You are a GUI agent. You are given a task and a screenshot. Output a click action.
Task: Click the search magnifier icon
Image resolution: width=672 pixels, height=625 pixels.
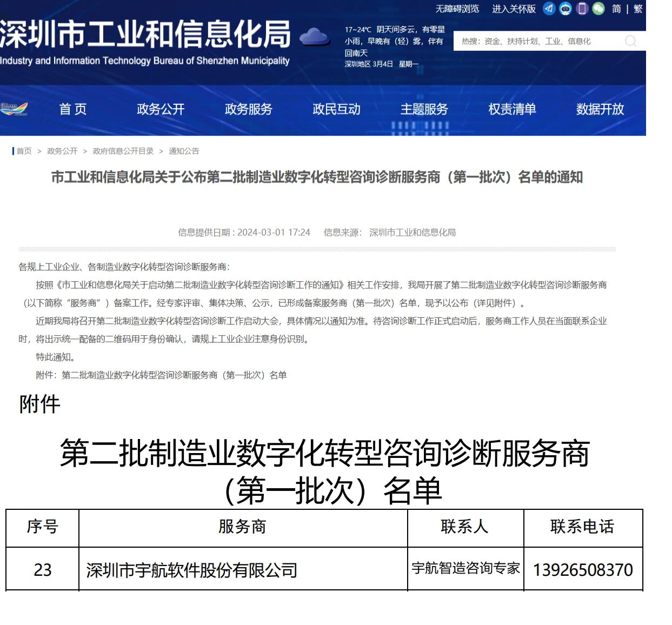coord(630,41)
